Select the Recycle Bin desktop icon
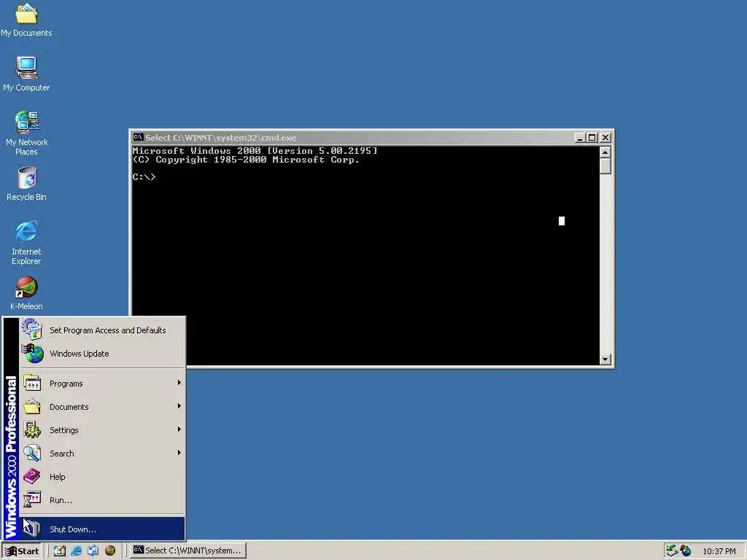This screenshot has height=560, width=747. tap(26, 184)
